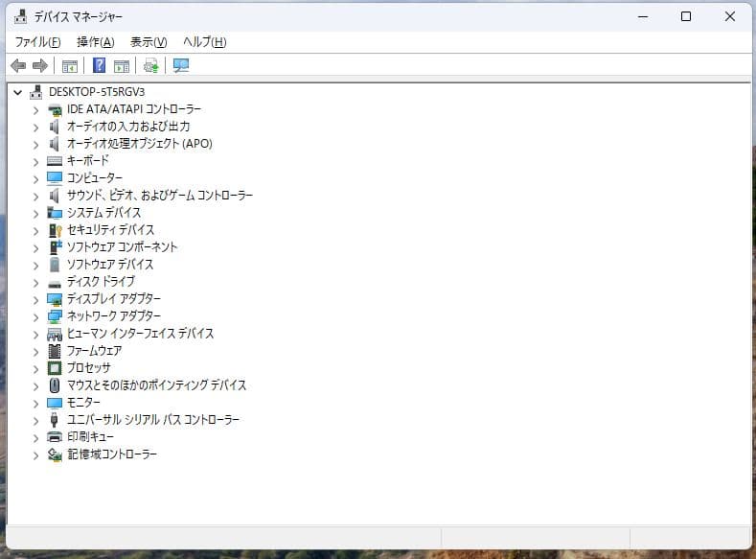Click the Forward arrow toolbar icon

(x=40, y=65)
